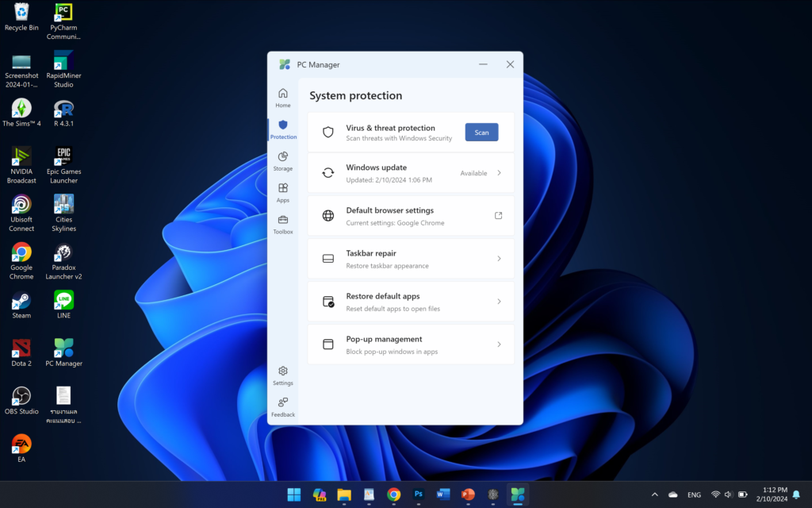Open the Windows Start menu
This screenshot has height=508, width=812.
(x=294, y=495)
